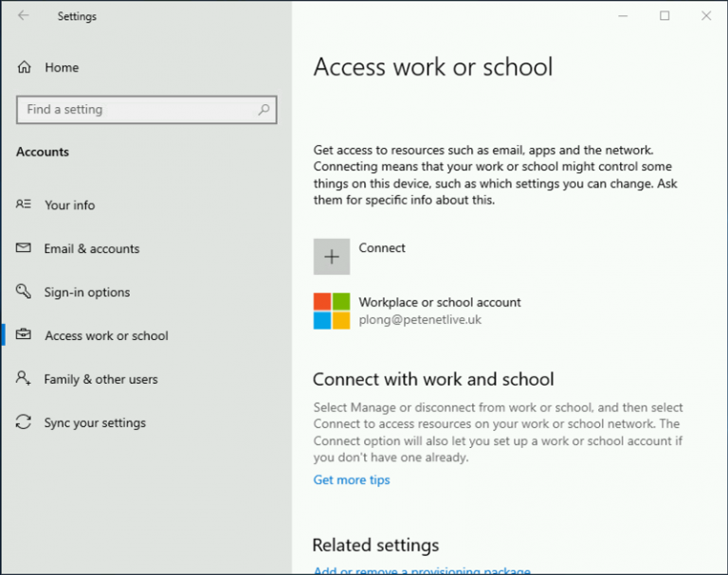Click the Sign-in options key icon
This screenshot has width=728, height=575.
(24, 292)
